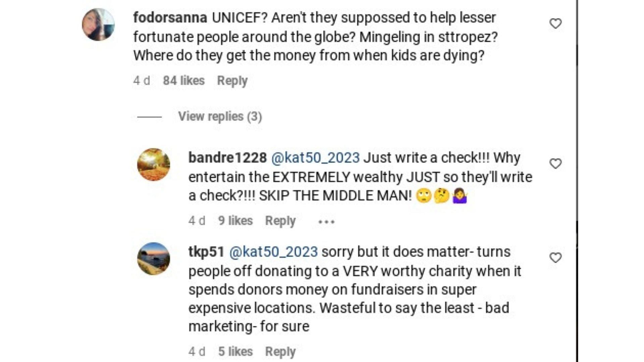View the 5 likes list
The image size is (644, 362).
pos(235,352)
